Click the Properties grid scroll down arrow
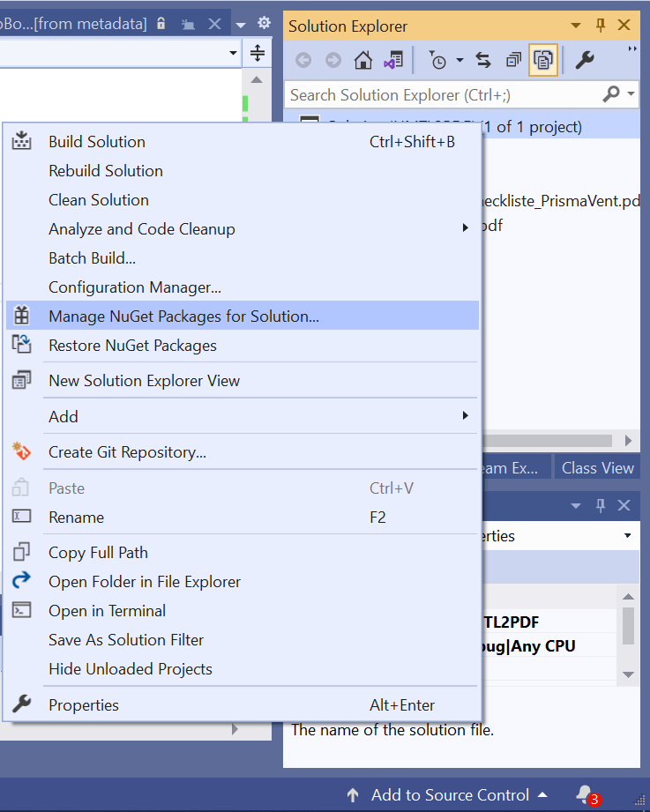This screenshot has height=812, width=650. [628, 674]
